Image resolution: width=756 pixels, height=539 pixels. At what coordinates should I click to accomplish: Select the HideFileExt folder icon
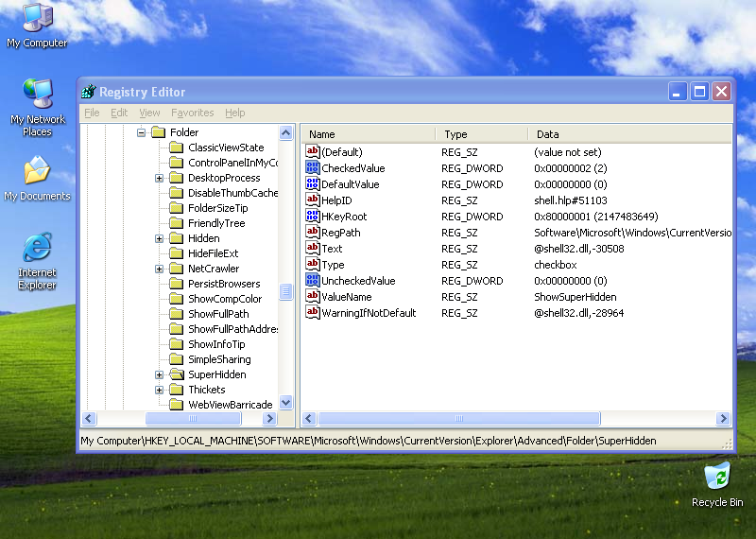(x=177, y=253)
